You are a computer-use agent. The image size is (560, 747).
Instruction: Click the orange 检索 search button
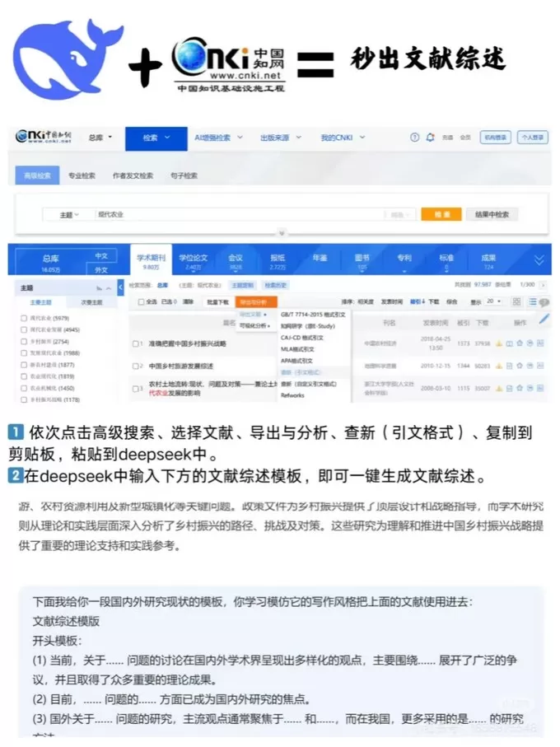441,214
